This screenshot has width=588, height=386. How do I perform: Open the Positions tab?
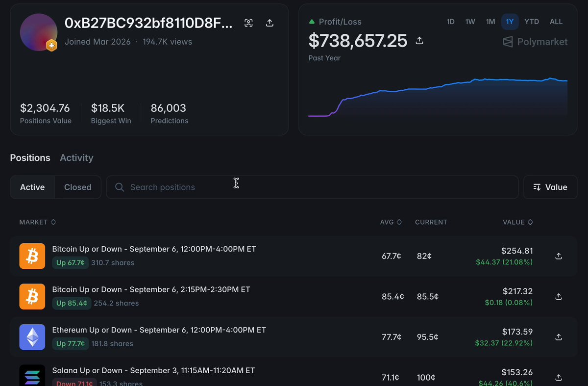(30, 158)
